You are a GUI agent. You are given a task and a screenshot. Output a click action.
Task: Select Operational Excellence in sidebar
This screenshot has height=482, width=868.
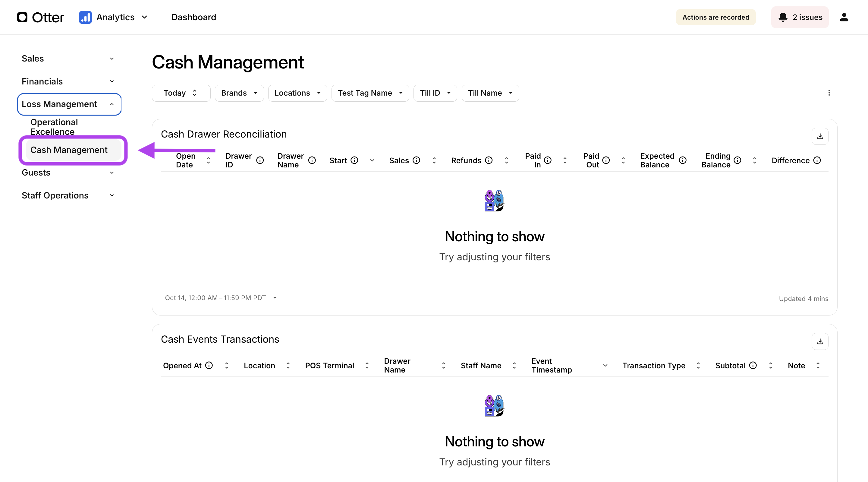pyautogui.click(x=54, y=127)
